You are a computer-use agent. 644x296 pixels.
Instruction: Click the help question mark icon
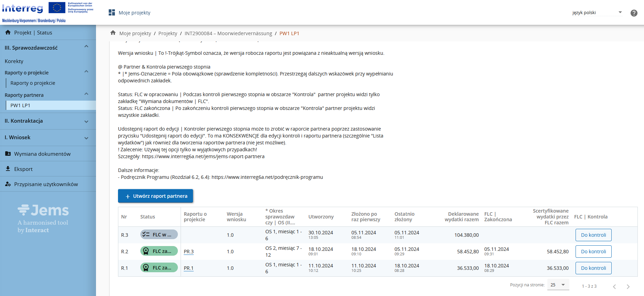(634, 13)
